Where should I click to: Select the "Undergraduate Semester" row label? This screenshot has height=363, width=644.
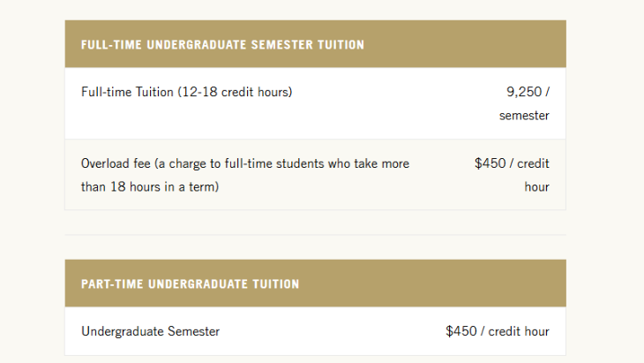pos(150,331)
